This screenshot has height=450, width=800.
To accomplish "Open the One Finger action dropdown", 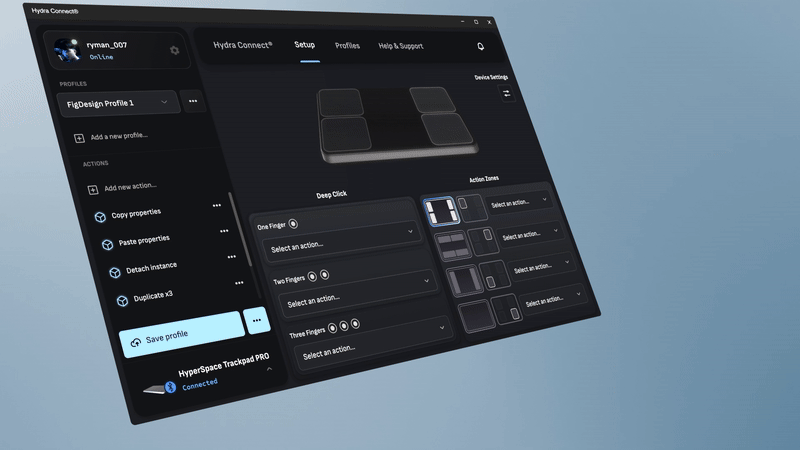I will click(338, 241).
